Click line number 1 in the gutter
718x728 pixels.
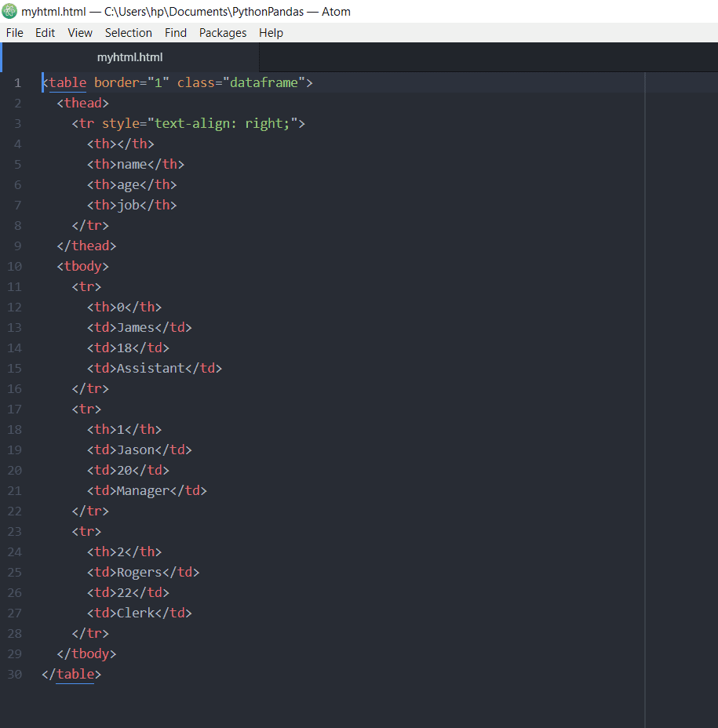point(17,83)
